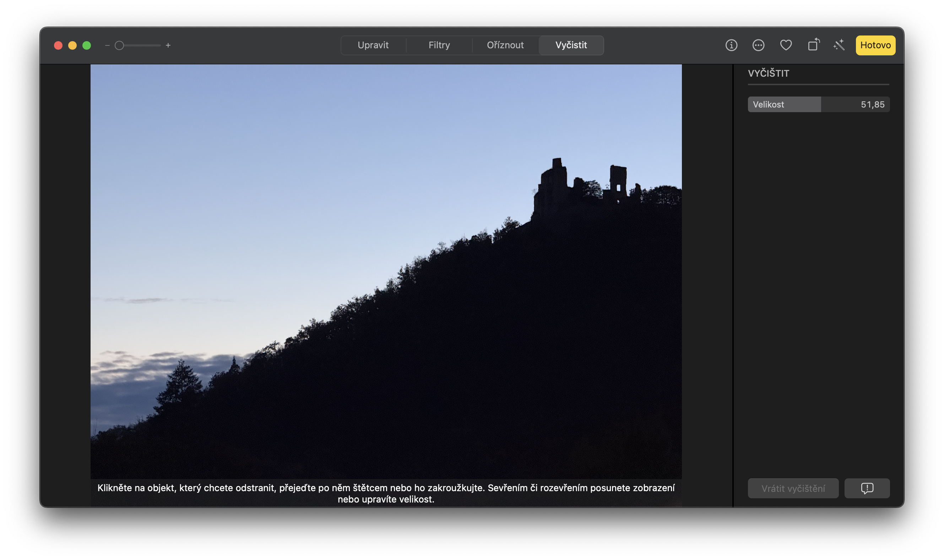This screenshot has height=560, width=944.
Task: Click the green fullscreen window button
Action: pyautogui.click(x=87, y=46)
